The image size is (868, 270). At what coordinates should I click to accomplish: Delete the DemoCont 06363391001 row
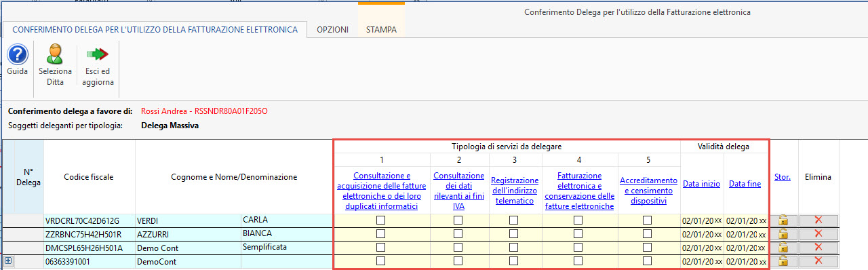point(818,261)
